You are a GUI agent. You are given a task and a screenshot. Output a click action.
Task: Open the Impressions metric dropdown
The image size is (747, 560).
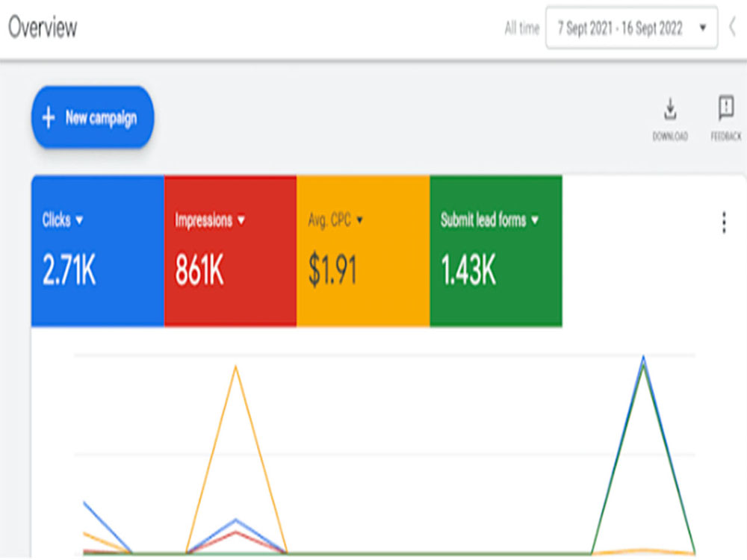[x=210, y=220]
